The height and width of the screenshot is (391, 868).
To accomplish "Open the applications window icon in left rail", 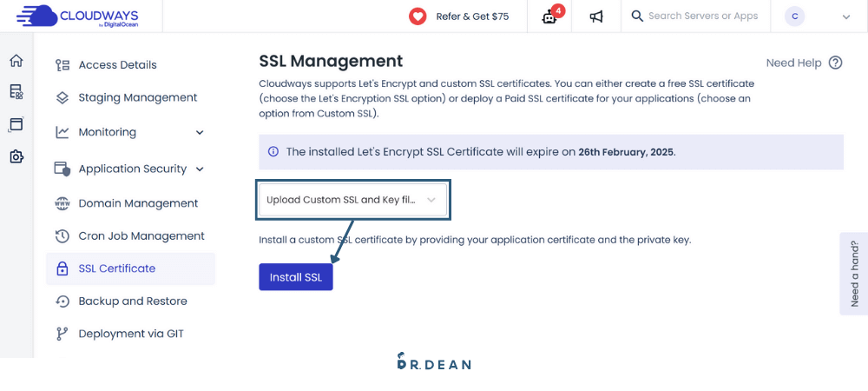I will click(16, 124).
